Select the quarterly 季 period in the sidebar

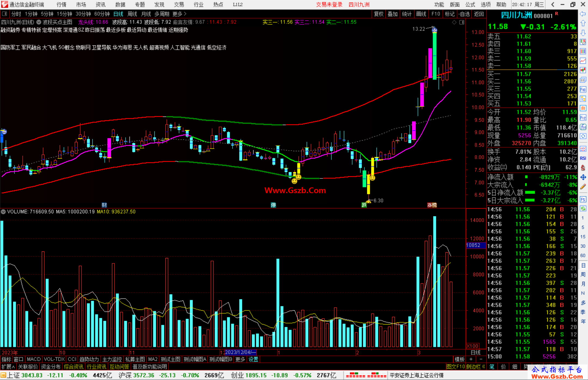tap(583, 312)
